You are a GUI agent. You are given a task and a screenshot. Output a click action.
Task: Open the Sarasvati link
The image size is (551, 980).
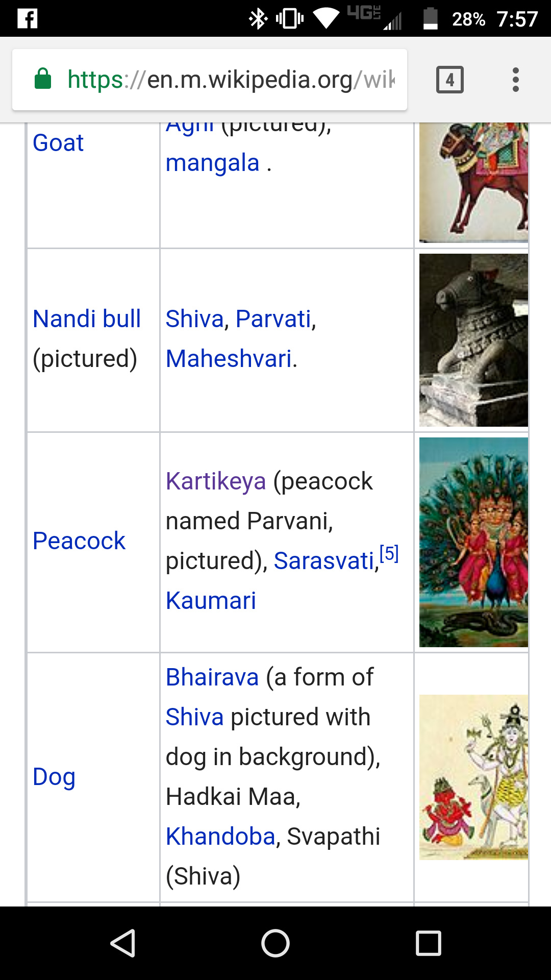tap(324, 561)
